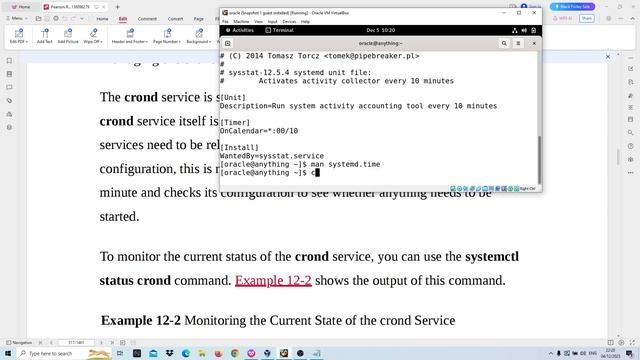This screenshot has height=360, width=640.
Task: Open the terminal hamburger menu
Action: [x=518, y=43]
